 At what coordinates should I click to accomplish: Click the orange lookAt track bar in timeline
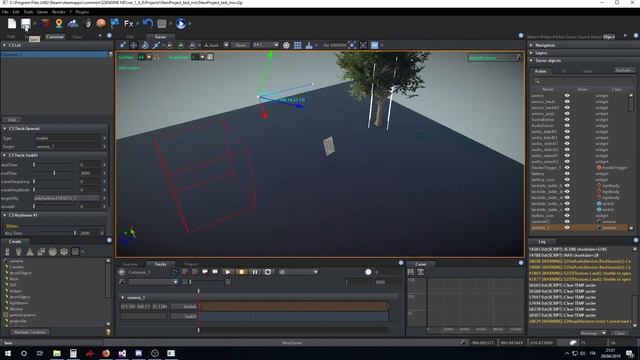coord(294,306)
